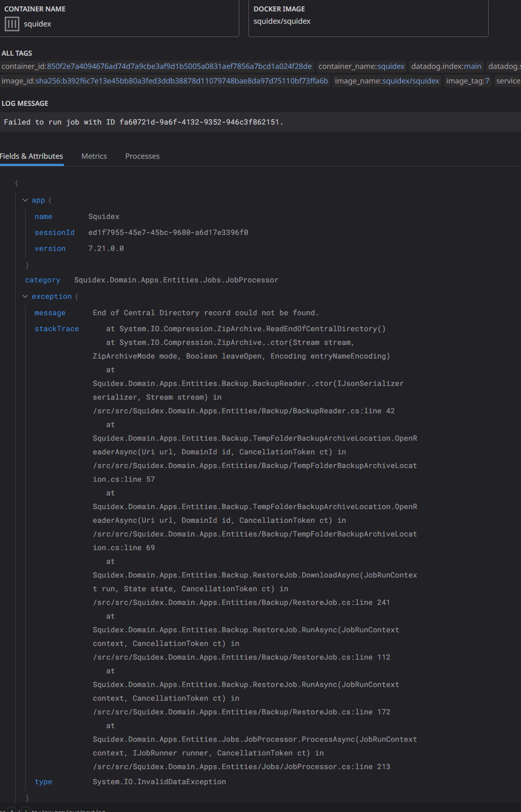Click the RestoreJob.cs:line 241 path

pyautogui.click(x=242, y=603)
